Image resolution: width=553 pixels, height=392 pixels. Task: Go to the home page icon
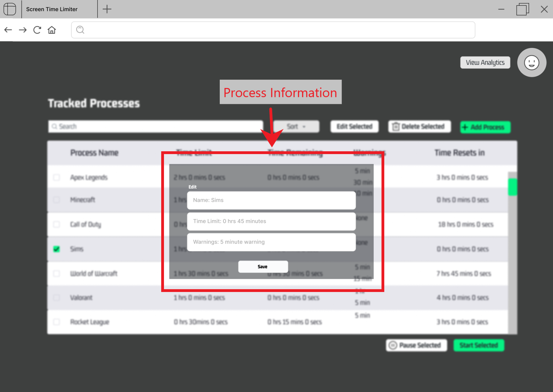52,30
